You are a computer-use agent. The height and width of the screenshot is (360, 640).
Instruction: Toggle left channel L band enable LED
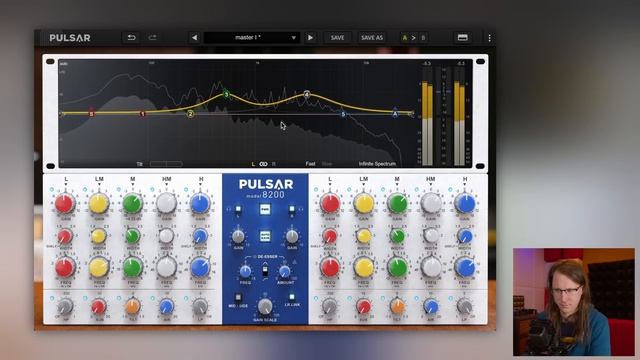(51, 190)
